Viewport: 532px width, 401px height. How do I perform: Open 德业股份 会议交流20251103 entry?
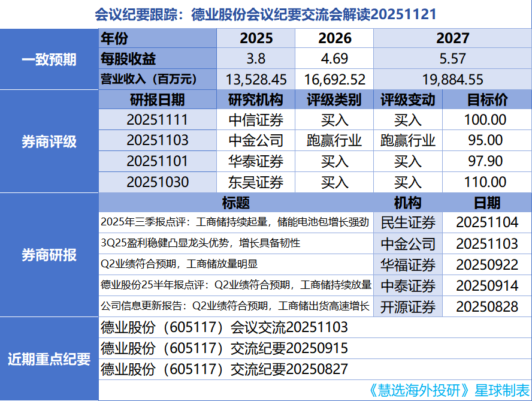(315, 327)
